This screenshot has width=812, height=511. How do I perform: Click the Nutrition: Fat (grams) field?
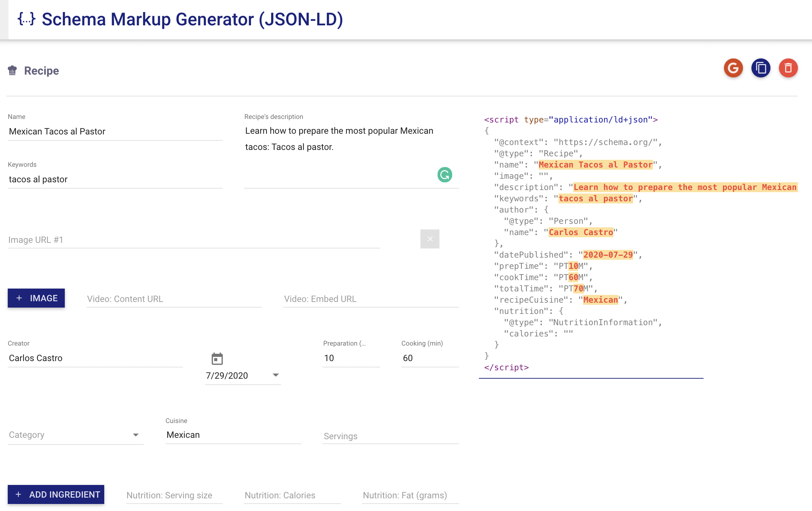point(411,496)
